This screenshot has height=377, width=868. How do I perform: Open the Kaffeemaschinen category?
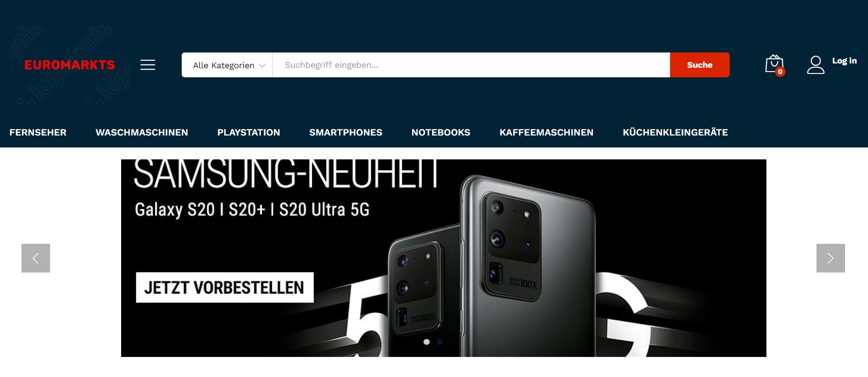pyautogui.click(x=547, y=132)
